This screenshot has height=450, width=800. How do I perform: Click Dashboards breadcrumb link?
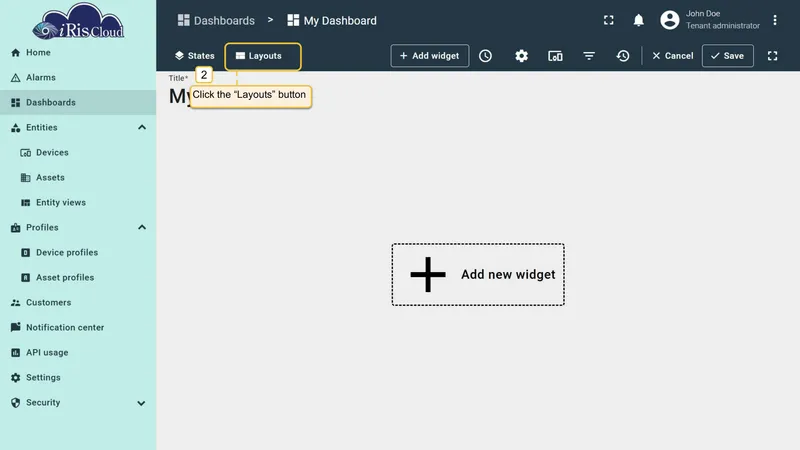(x=216, y=20)
